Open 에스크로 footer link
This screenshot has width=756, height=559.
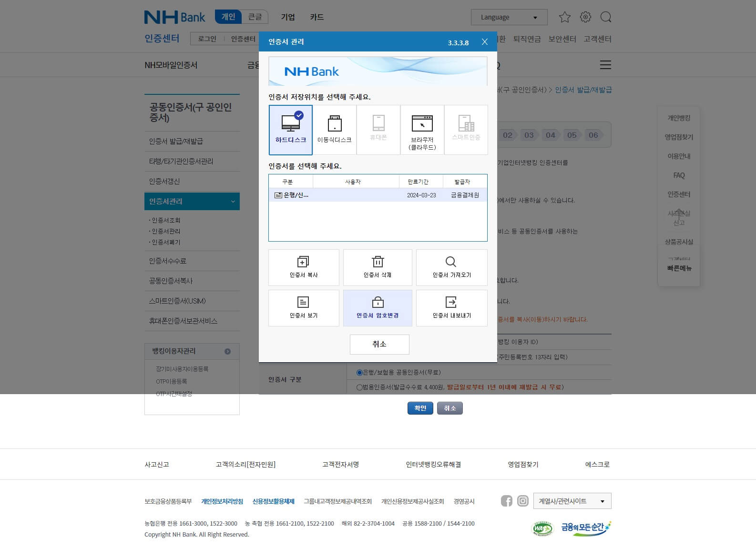(597, 464)
